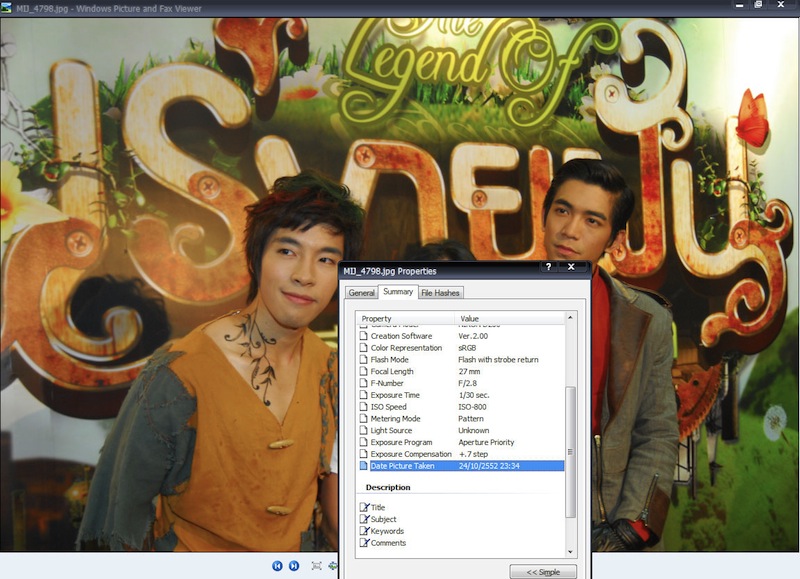Click the value '27 mm'

tap(469, 371)
